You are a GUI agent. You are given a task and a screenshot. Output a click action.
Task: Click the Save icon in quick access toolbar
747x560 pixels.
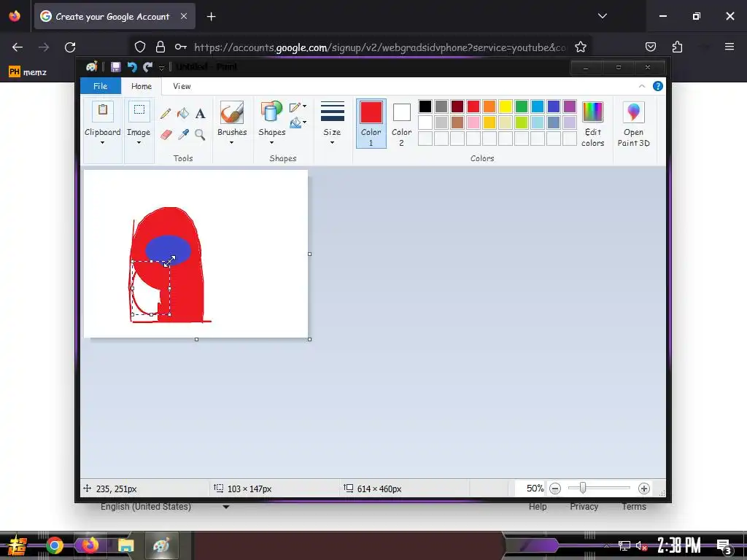click(116, 67)
